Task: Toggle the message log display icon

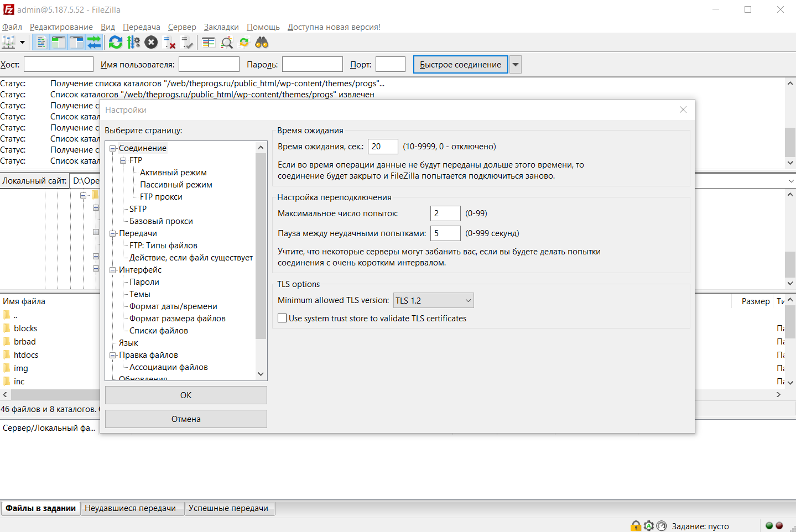Action: [x=41, y=43]
